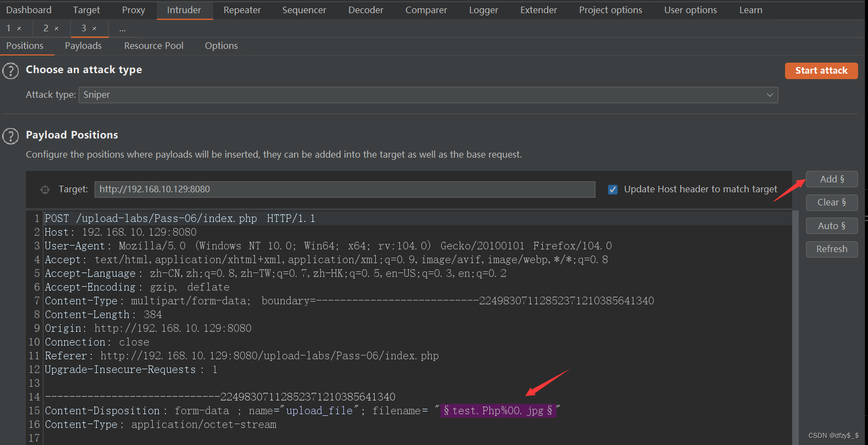This screenshot has width=868, height=445.
Task: Select the Intruder tab
Action: (184, 10)
